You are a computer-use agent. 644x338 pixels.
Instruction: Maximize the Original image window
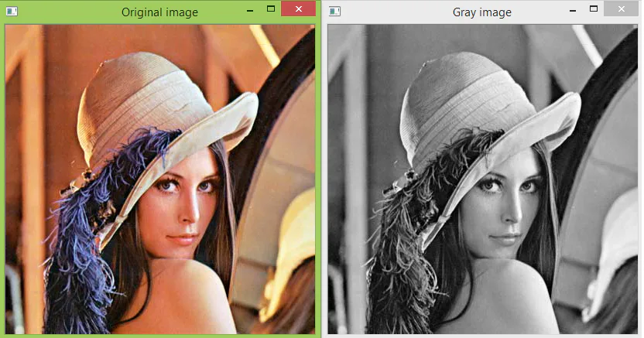(x=271, y=9)
